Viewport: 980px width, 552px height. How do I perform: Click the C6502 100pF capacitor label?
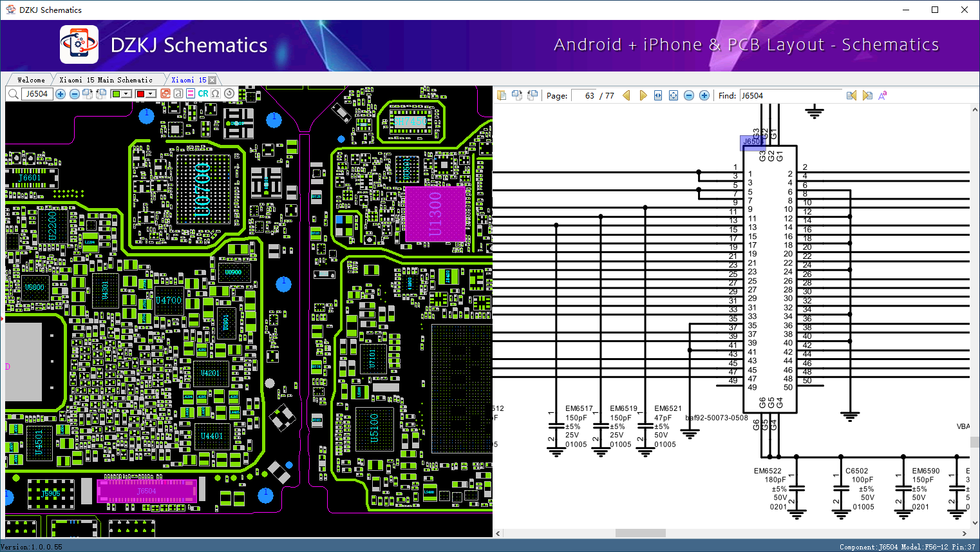point(856,471)
